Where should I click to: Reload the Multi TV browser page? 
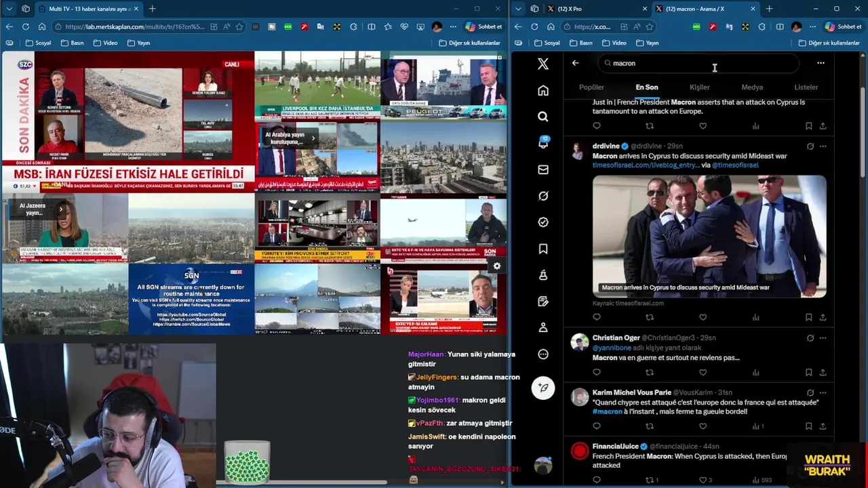pyautogui.click(x=26, y=26)
